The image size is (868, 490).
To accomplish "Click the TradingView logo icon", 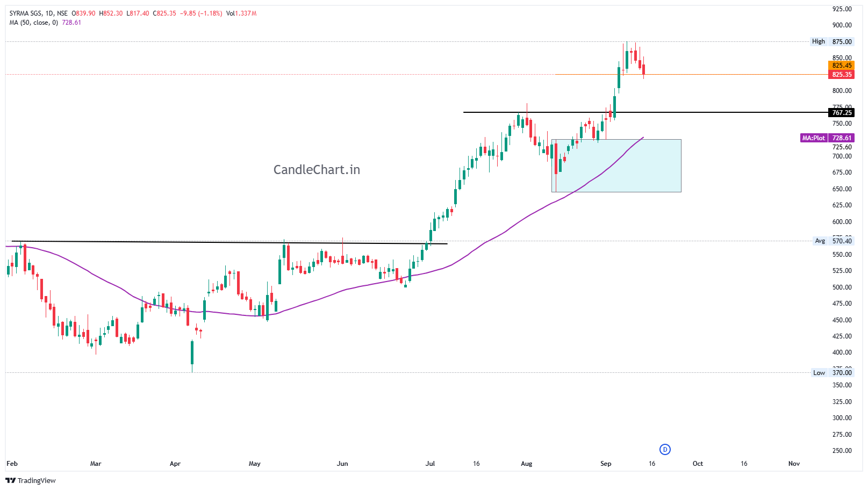I will click(x=11, y=480).
